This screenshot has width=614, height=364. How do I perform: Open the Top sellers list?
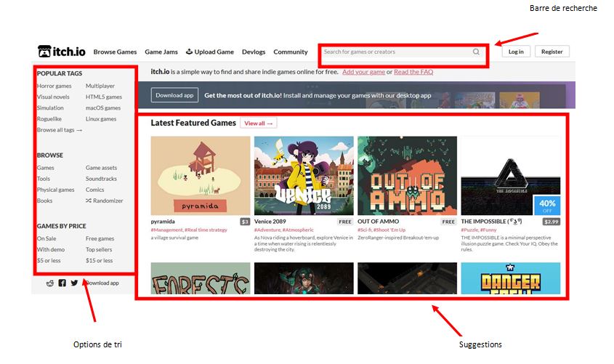coord(99,249)
